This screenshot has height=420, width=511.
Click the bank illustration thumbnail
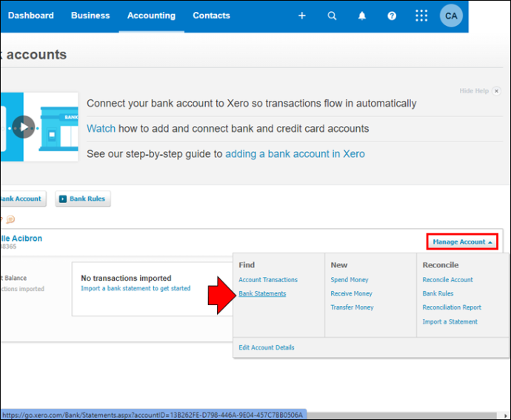pyautogui.click(x=39, y=127)
